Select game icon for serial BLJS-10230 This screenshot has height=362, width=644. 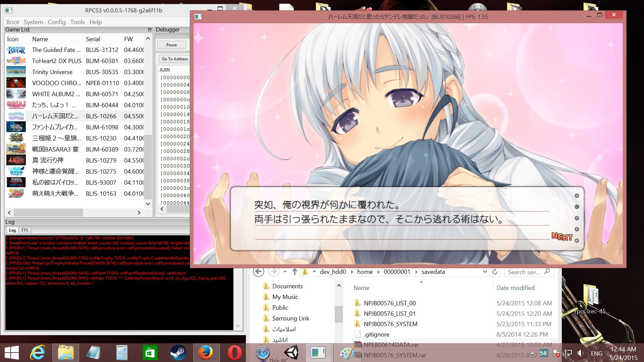coord(16,138)
